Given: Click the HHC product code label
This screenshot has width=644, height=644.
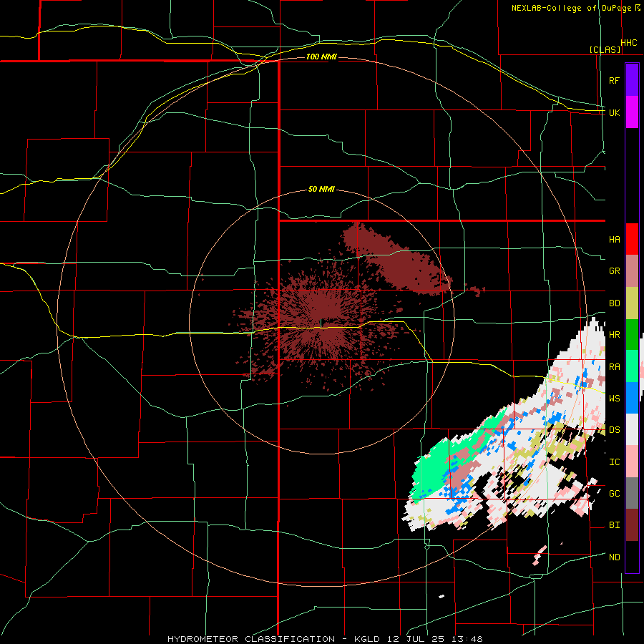Looking at the screenshot, I should (x=629, y=43).
